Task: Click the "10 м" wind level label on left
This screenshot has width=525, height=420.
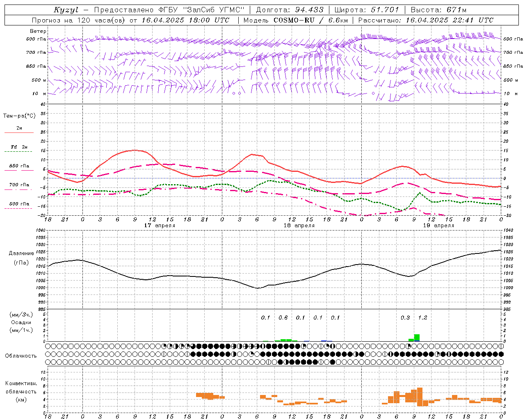Action: (39, 94)
